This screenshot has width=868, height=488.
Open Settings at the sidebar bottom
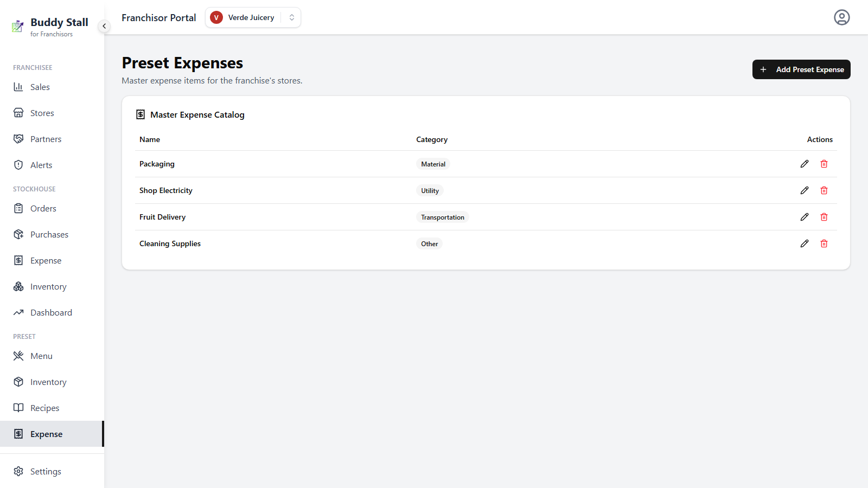[52, 471]
